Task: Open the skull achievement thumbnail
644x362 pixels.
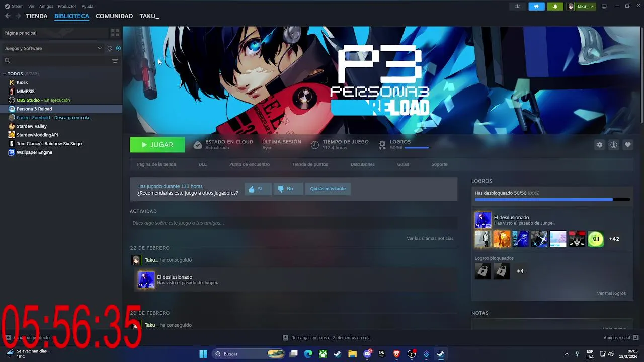Action: coord(577,239)
